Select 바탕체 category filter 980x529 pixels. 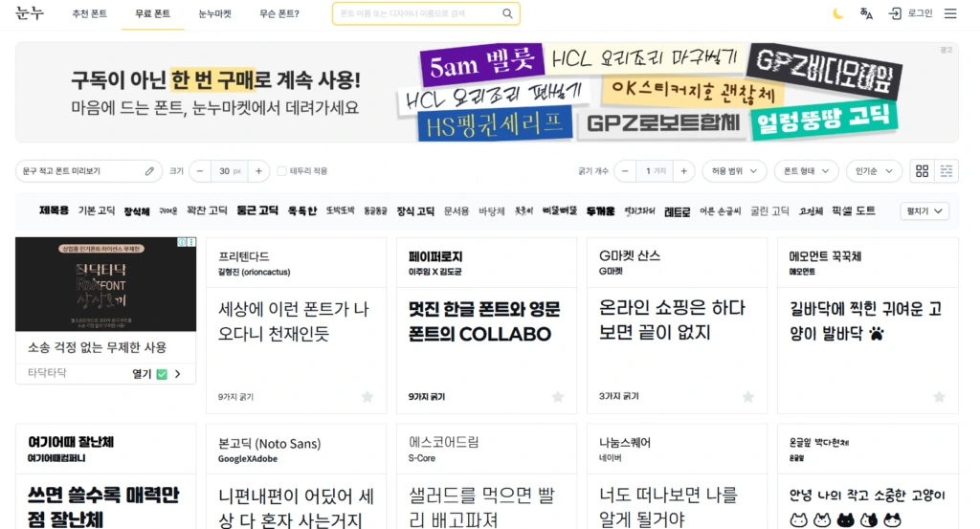(492, 211)
